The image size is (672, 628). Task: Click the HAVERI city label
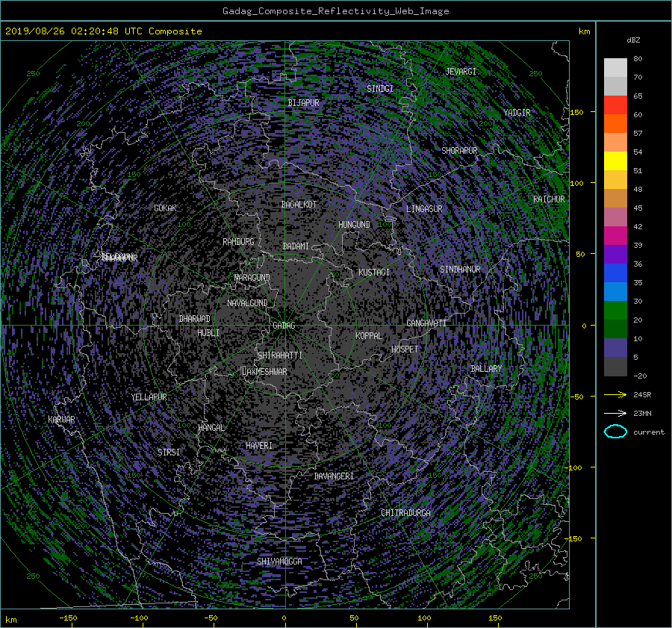point(259,446)
